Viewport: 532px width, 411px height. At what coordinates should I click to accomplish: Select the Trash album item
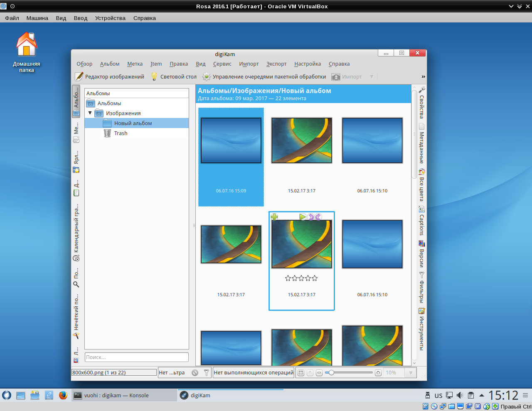pyautogui.click(x=121, y=133)
